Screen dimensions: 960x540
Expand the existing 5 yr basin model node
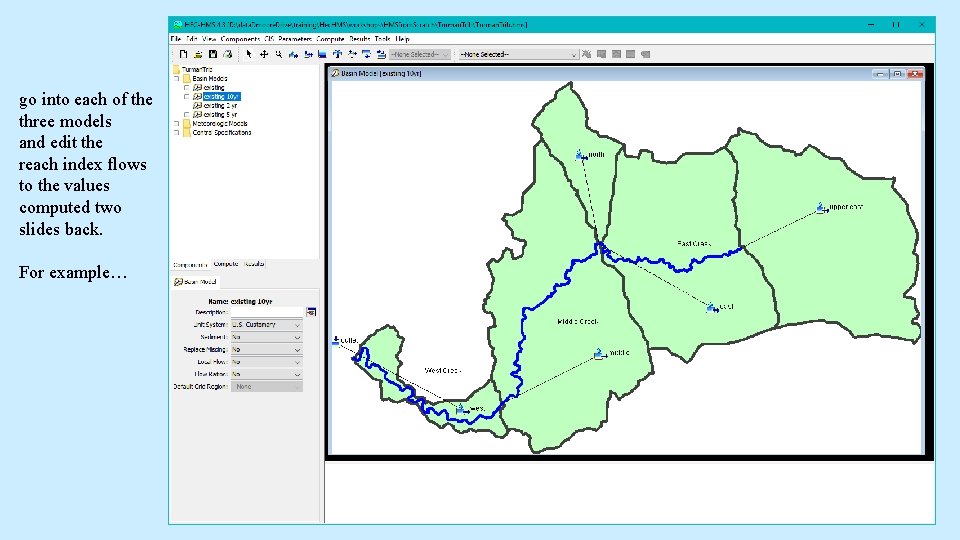(187, 114)
